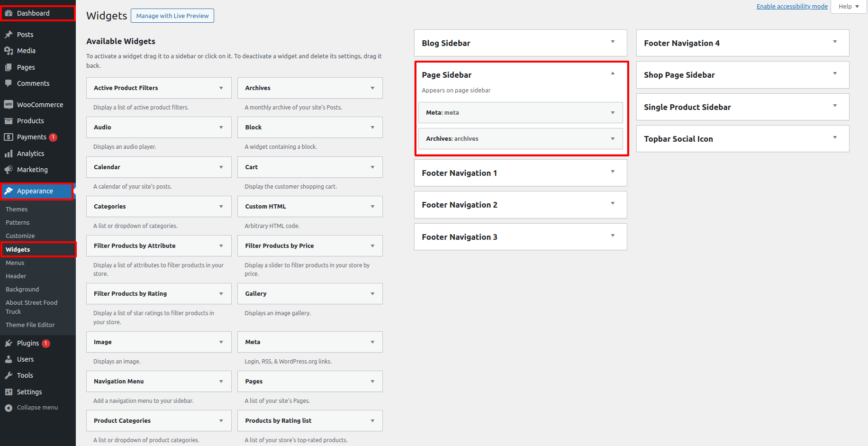This screenshot has width=868, height=446.
Task: Click Manage with Live Preview button
Action: pos(172,16)
